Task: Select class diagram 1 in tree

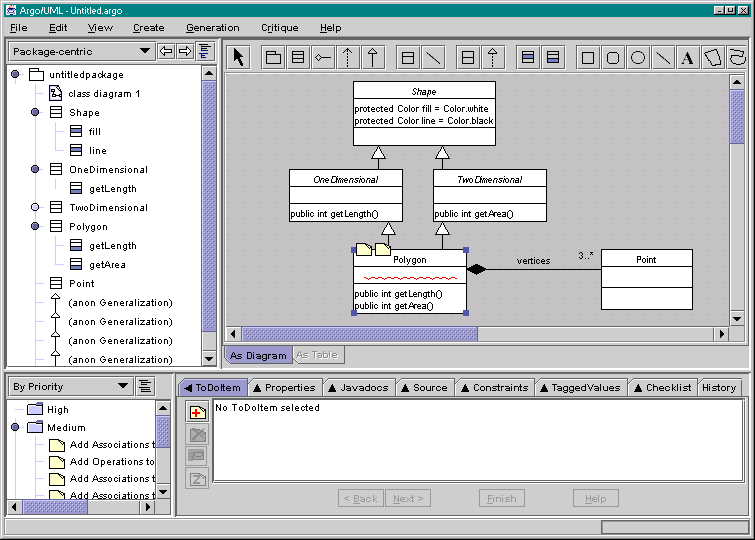Action: click(x=104, y=93)
